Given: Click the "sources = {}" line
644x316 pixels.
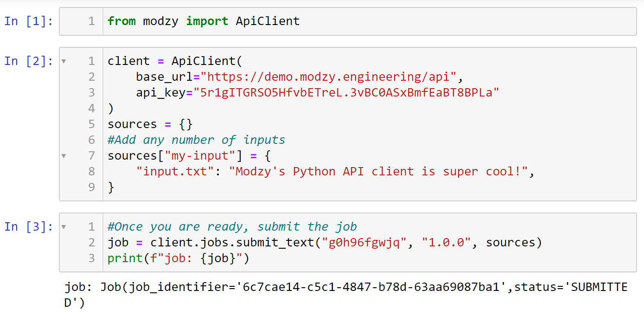Looking at the screenshot, I should 150,124.
